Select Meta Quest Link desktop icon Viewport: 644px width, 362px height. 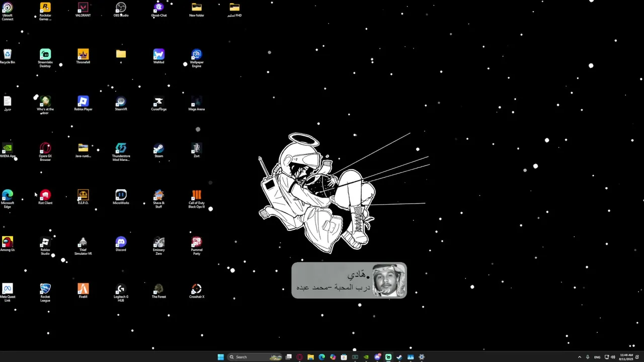(x=8, y=292)
